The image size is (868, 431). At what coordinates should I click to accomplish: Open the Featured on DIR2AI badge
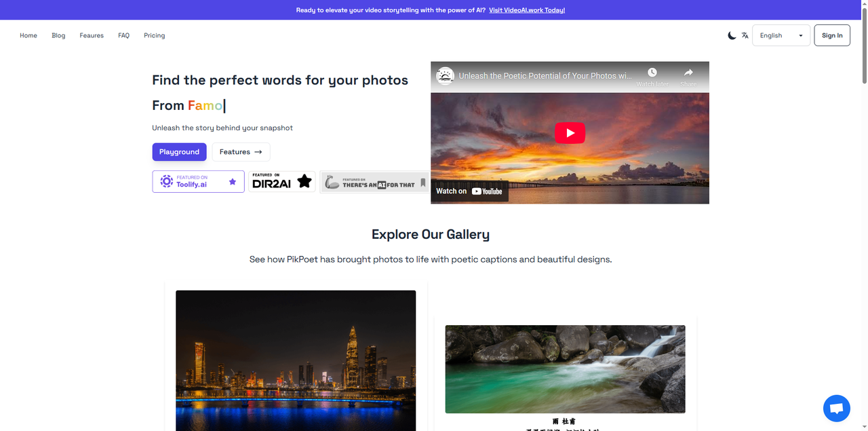click(x=282, y=181)
